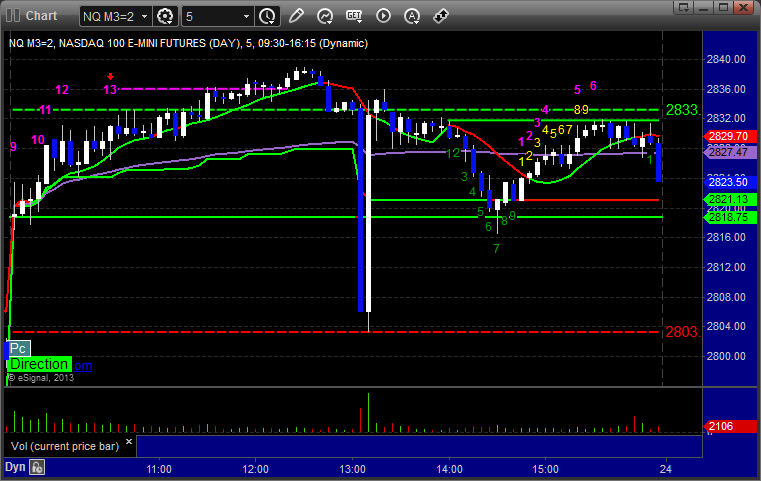This screenshot has height=481, width=761.
Task: Click the 2823.50 blue price marker
Action: 729,182
